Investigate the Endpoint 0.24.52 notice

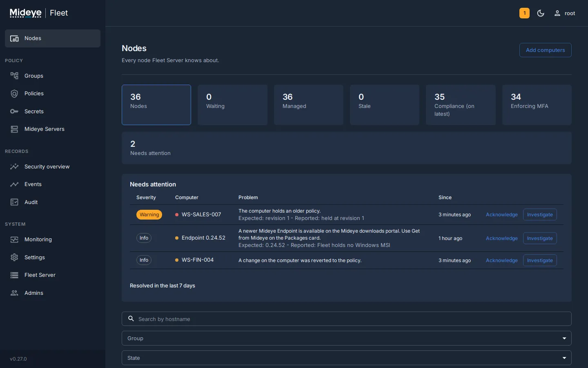point(540,238)
